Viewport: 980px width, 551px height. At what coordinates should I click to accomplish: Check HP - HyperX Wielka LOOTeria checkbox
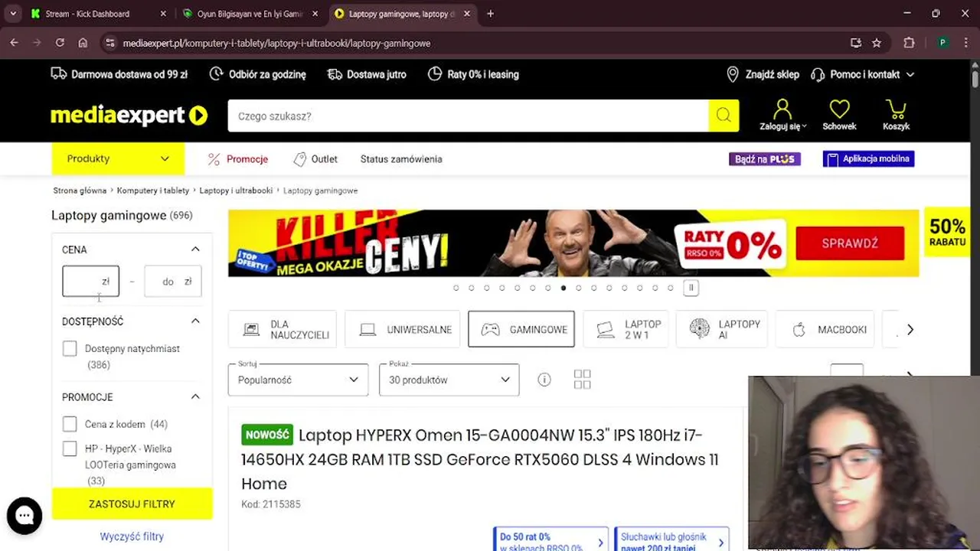tap(70, 448)
